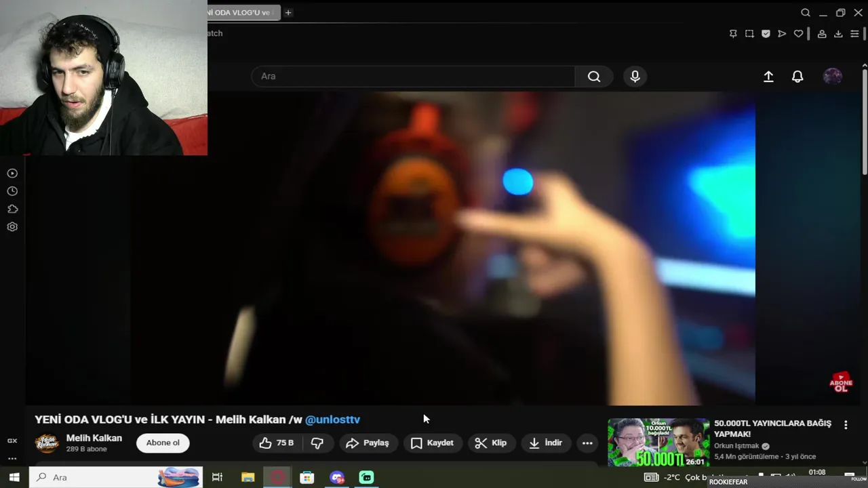Start voice search with microphone
Screen dimensions: 868x488
(635, 77)
